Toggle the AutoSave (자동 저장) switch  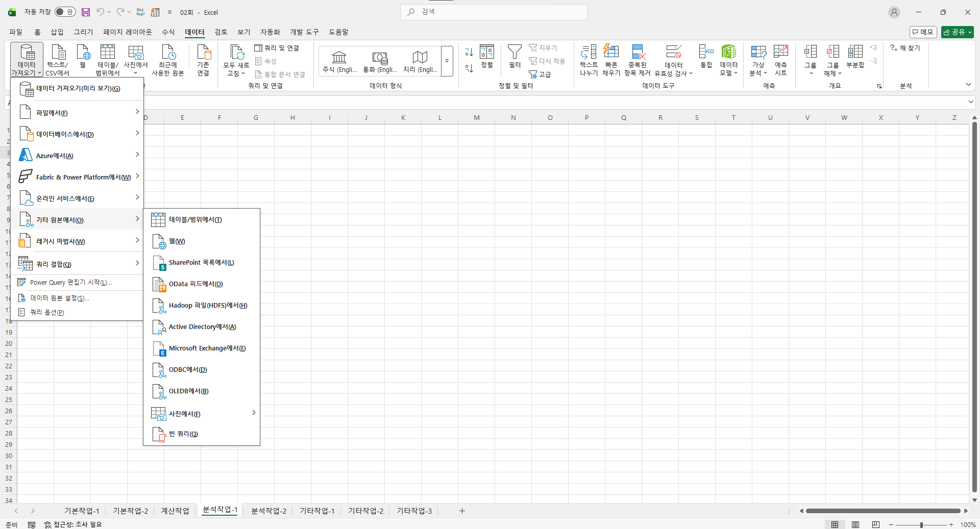coord(65,12)
